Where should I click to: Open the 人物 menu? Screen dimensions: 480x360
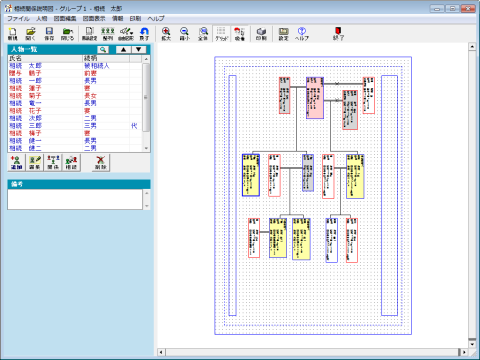point(42,19)
